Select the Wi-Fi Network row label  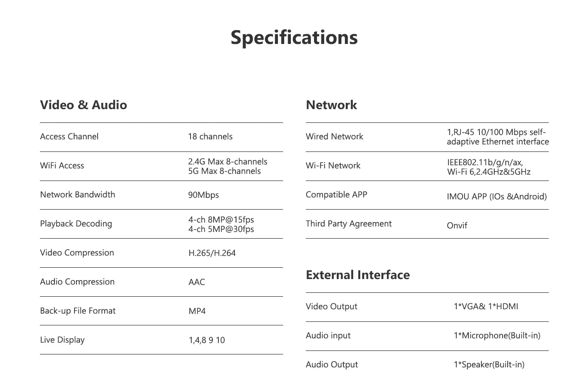pos(333,166)
